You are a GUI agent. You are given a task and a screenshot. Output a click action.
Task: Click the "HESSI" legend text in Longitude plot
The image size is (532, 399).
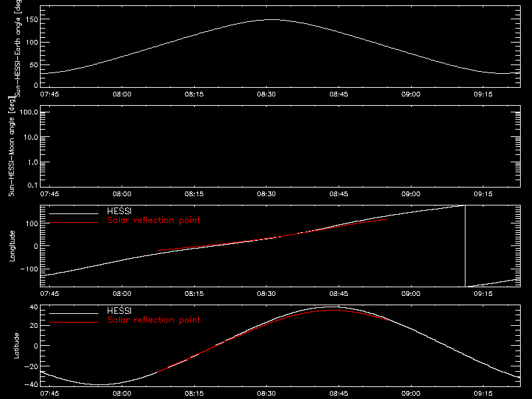click(119, 211)
